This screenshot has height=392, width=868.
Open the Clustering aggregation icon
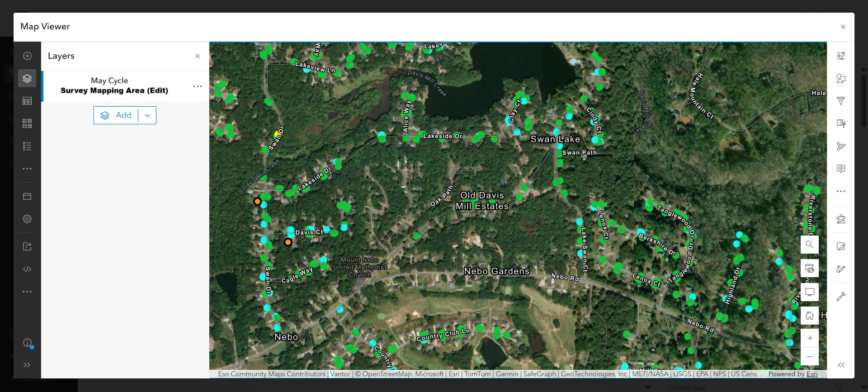[x=841, y=146]
